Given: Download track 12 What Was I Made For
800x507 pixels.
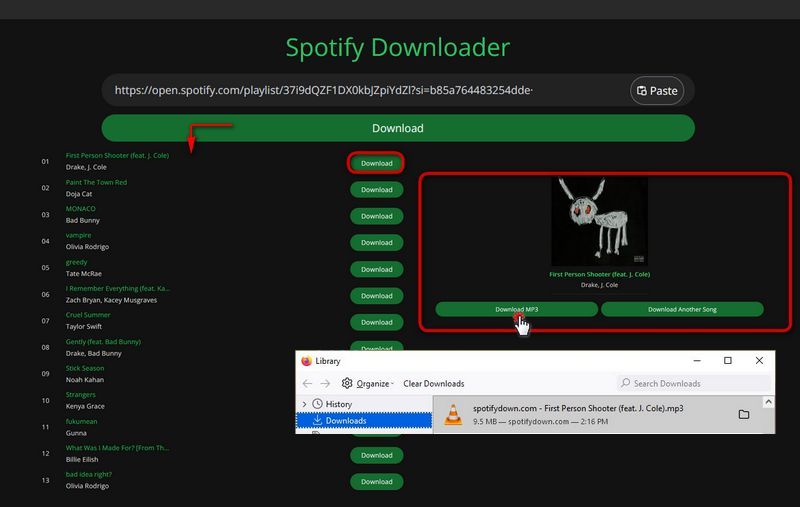Looking at the screenshot, I should tap(377, 455).
